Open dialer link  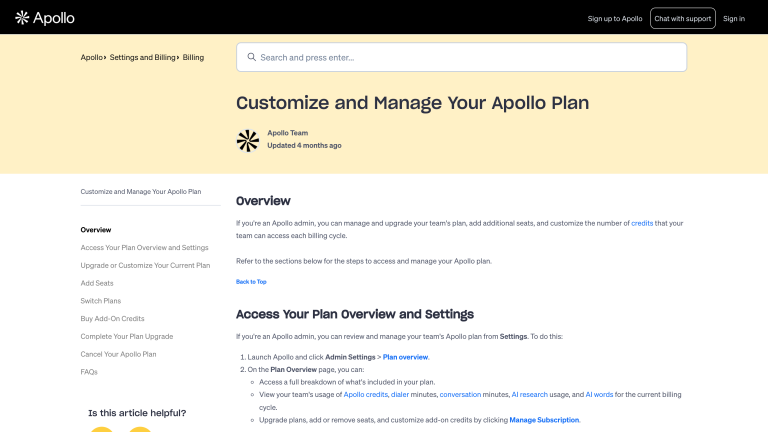400,394
